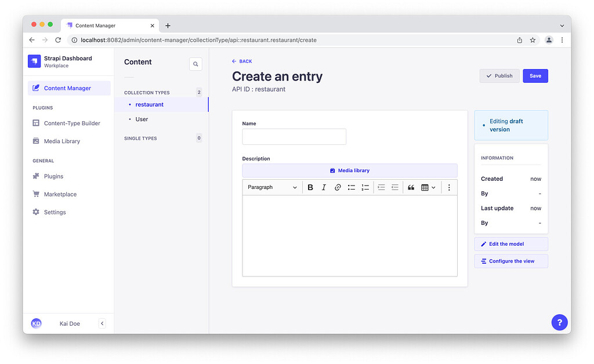
Task: Insert a link using the editor toolbar
Action: click(338, 187)
